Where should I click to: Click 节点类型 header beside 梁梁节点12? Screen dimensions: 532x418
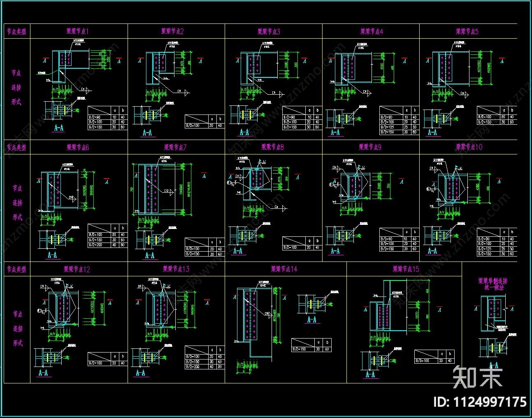[16, 269]
